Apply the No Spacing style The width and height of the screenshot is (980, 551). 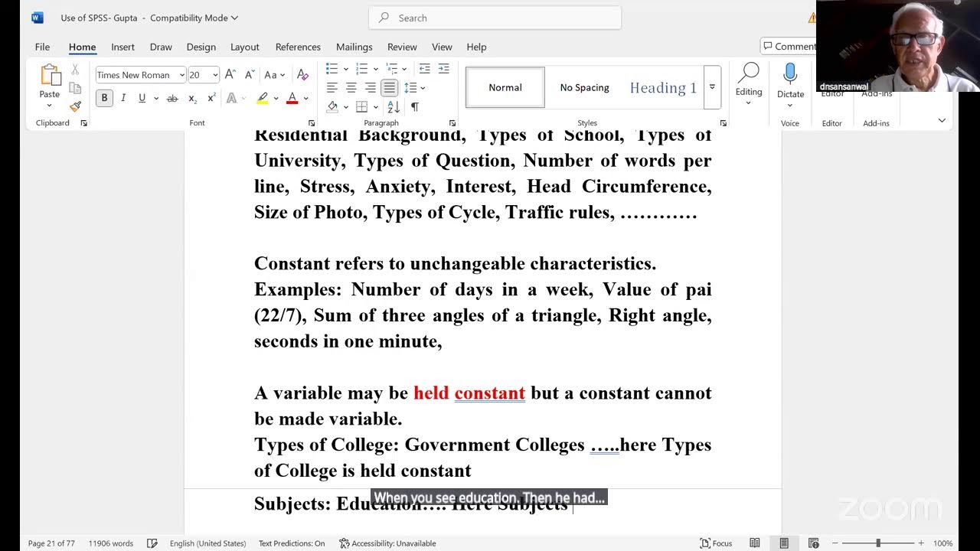(x=584, y=87)
